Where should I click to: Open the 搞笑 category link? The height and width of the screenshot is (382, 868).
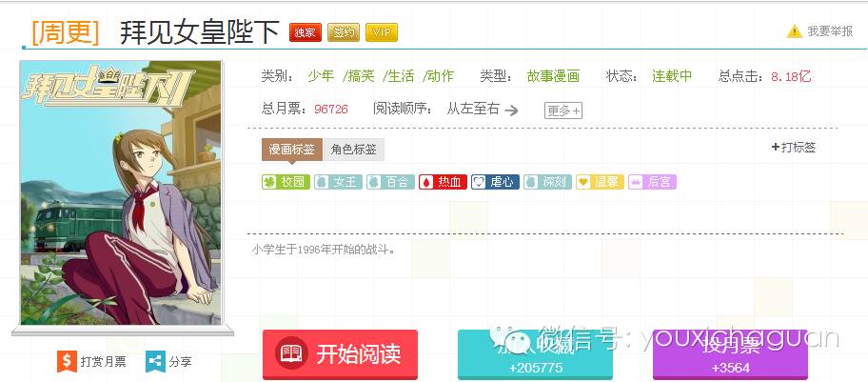click(x=359, y=76)
